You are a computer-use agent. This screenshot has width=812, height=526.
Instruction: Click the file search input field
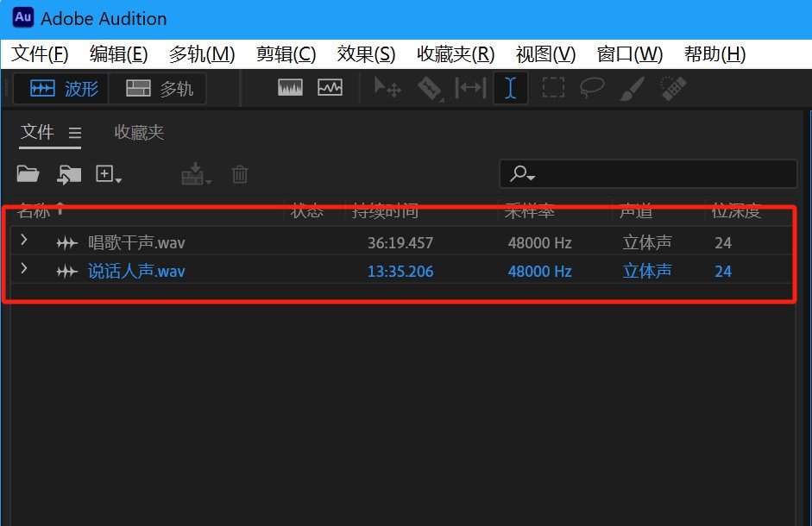coord(656,174)
